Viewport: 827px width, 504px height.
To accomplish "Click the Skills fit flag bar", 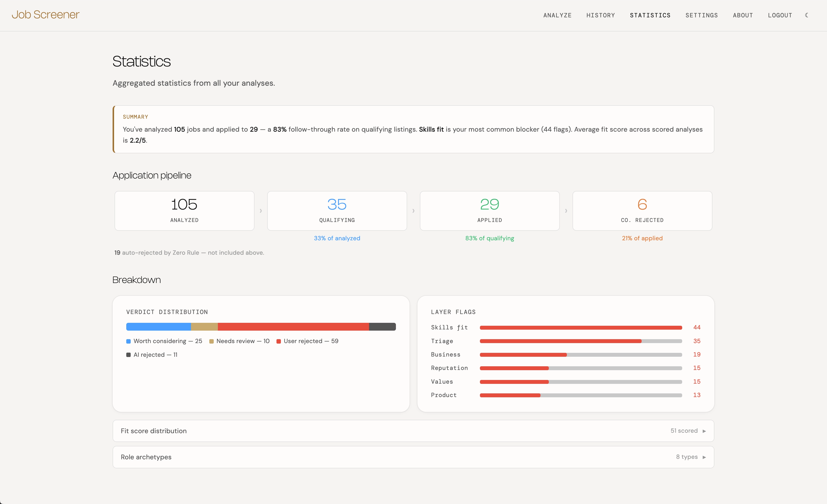I will point(581,327).
